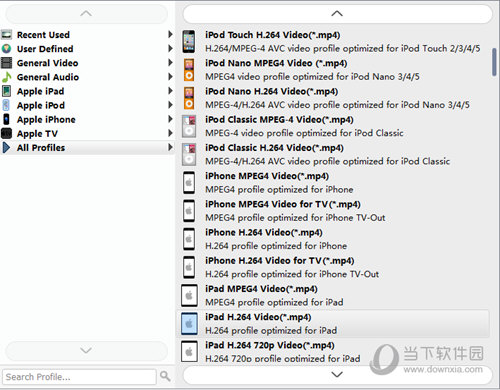Click the Apple TV category icon
The image size is (500, 390).
point(6,133)
